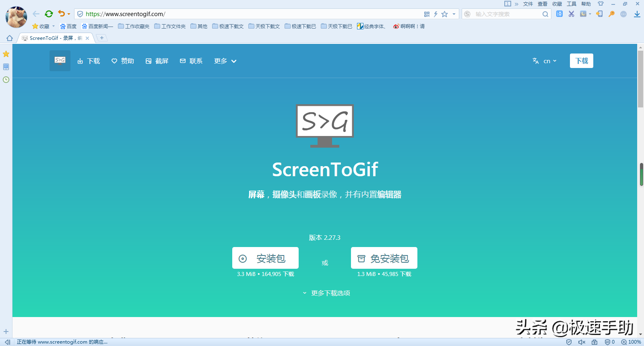The image size is (644, 346).
Task: Open the 工作文件夹 bookmark folder
Action: click(x=170, y=26)
